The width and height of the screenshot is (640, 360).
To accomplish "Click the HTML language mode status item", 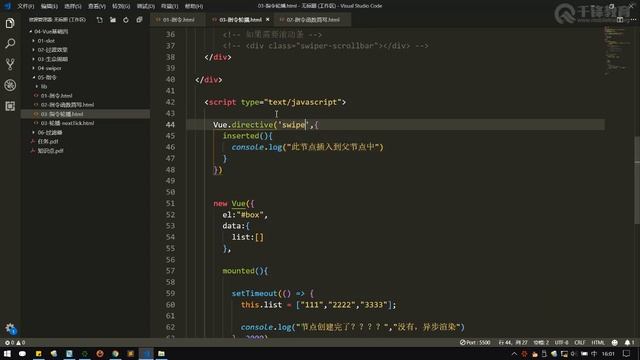I will tap(598, 342).
